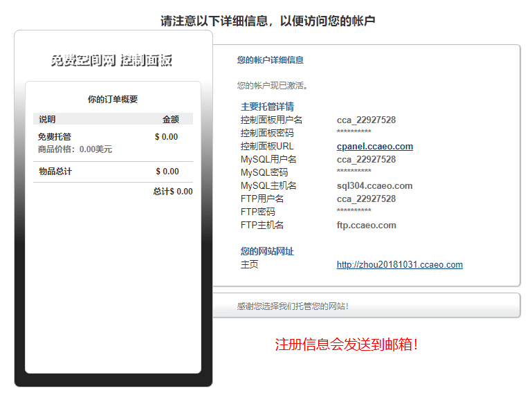Click the 您的网站网址 section heading
The width and height of the screenshot is (532, 395).
[267, 252]
